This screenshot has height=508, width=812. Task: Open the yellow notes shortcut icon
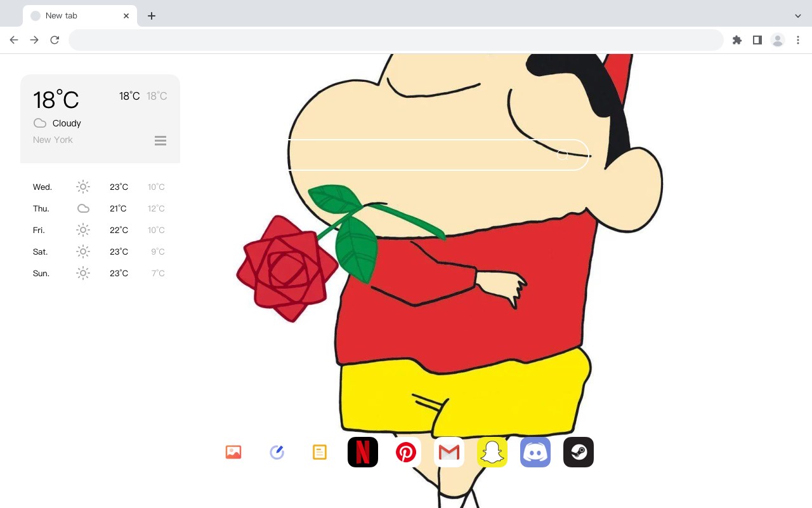(320, 452)
